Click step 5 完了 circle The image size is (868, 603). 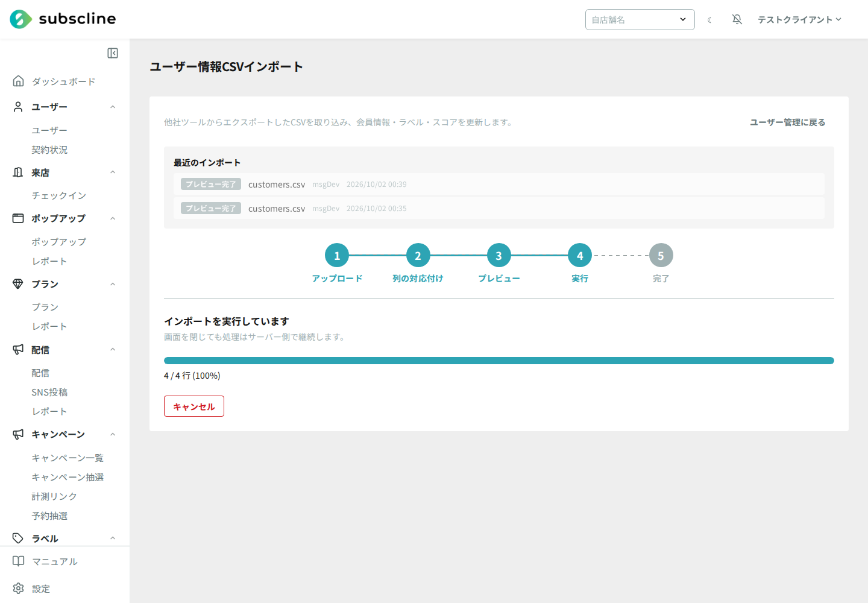[661, 256]
